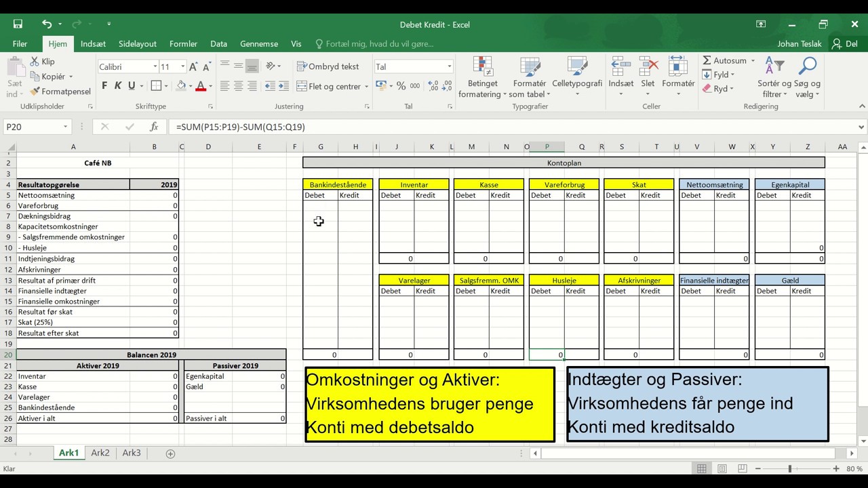This screenshot has height=488, width=868.
Task: Open Betinget formatering conditional formatting
Action: [482, 78]
